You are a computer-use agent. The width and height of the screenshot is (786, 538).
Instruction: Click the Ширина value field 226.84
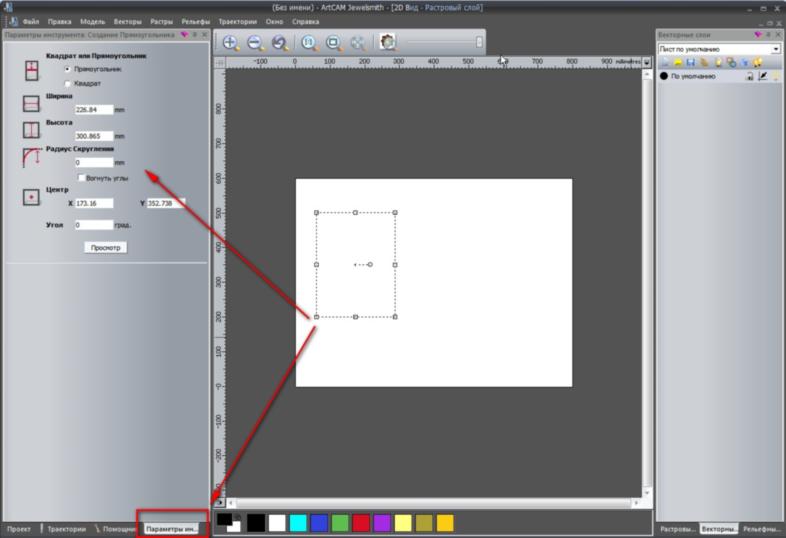pos(94,109)
